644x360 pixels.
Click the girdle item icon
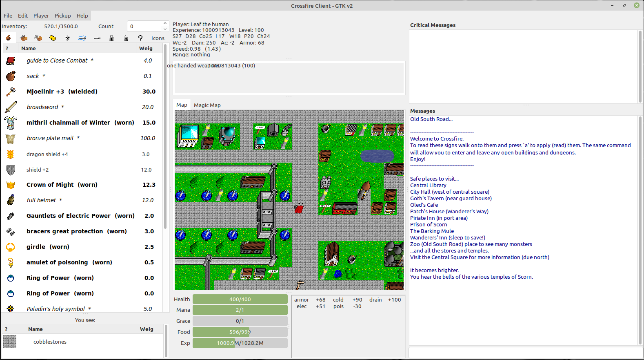point(11,247)
